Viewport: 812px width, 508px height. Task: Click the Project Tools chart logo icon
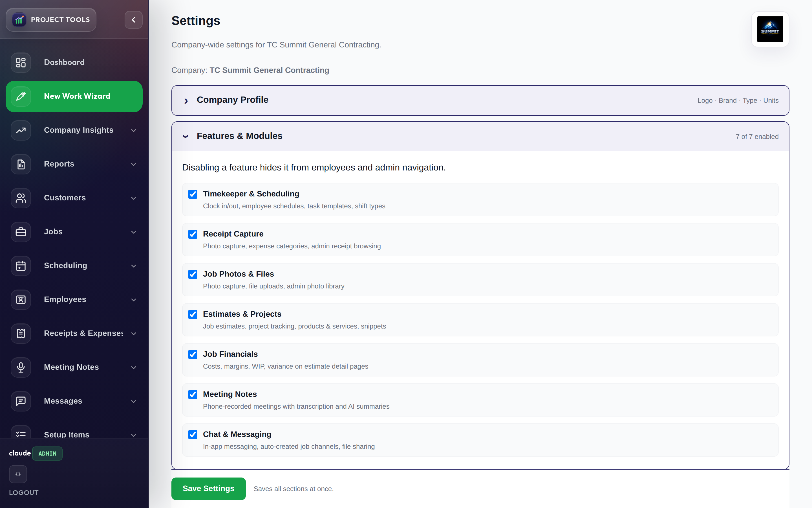(19, 20)
